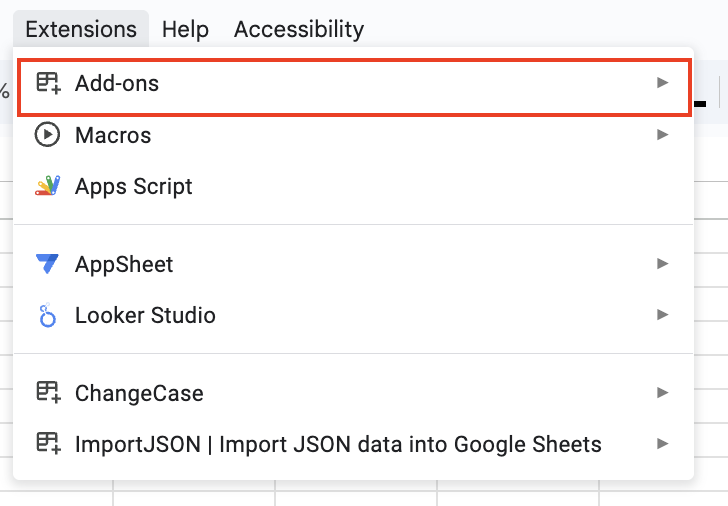Click the colorful Apps Script icon
This screenshot has width=728, height=506.
pos(47,186)
